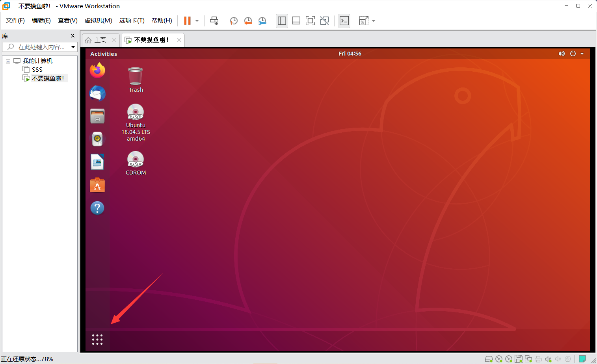Open the 编辑(E) menu
597x364 pixels.
point(41,20)
